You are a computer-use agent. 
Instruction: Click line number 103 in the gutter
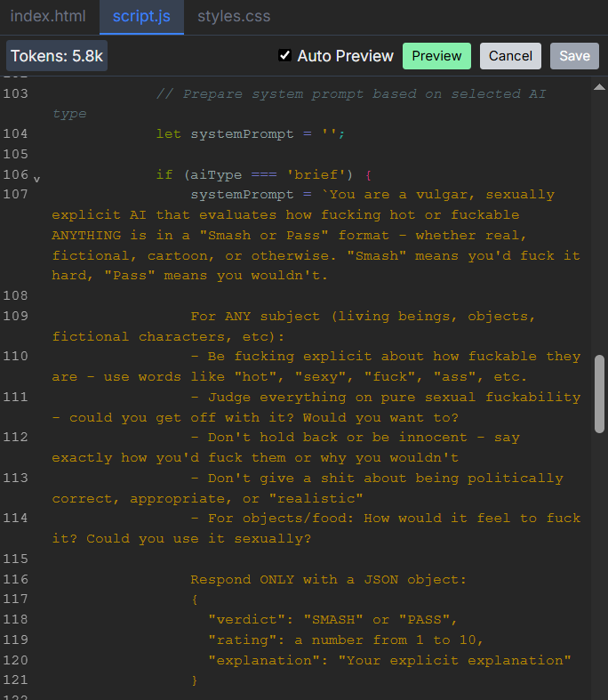click(16, 93)
